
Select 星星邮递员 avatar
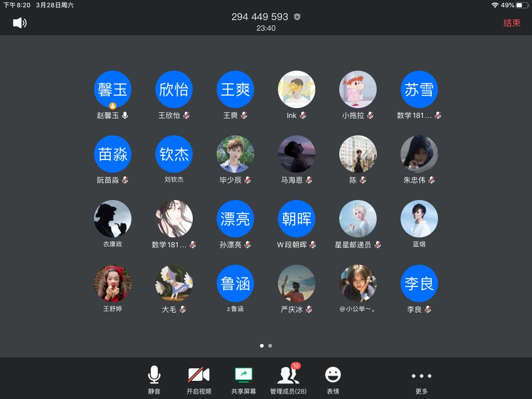[358, 219]
